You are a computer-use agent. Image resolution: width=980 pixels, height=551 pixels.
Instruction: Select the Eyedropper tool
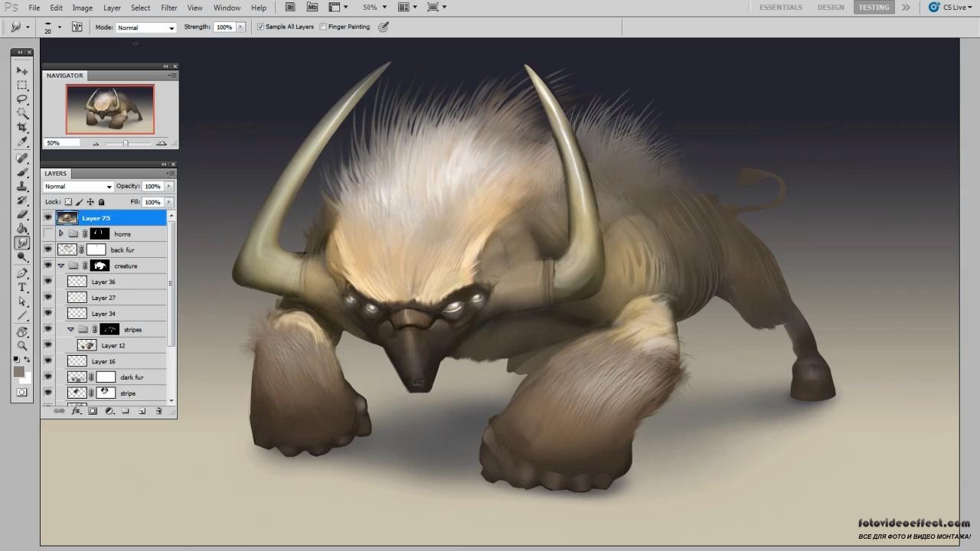tap(22, 142)
